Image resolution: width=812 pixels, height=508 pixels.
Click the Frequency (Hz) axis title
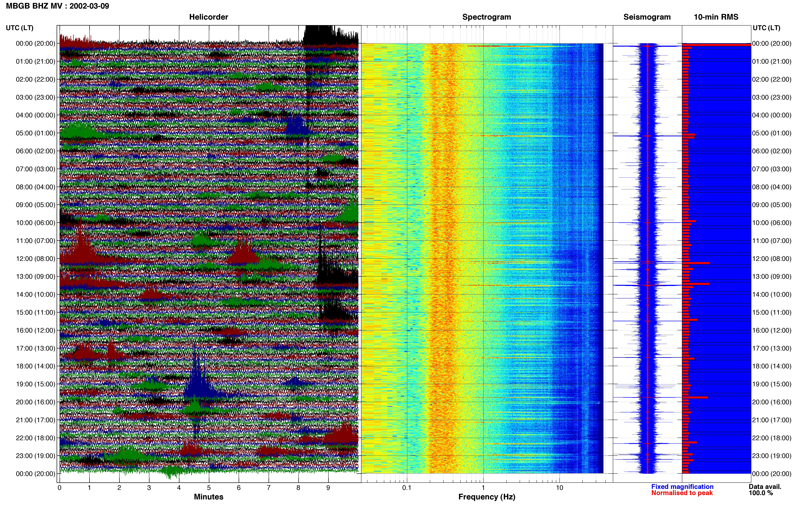[487, 497]
